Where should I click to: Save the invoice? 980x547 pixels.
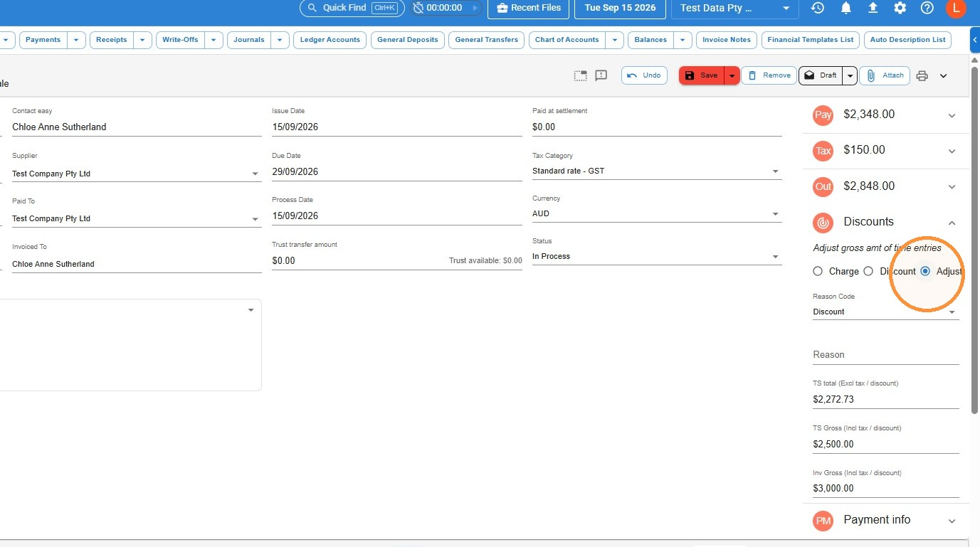[x=701, y=75]
